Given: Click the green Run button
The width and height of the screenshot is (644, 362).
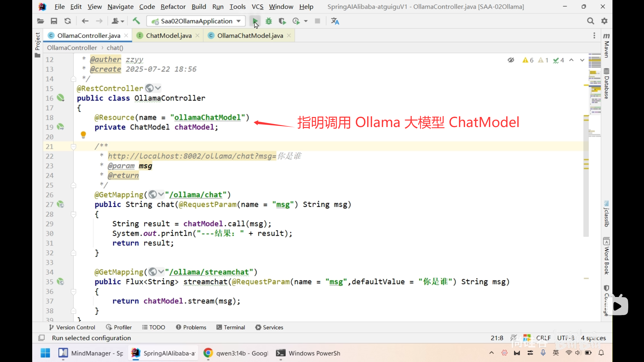Looking at the screenshot, I should pos(255,21).
